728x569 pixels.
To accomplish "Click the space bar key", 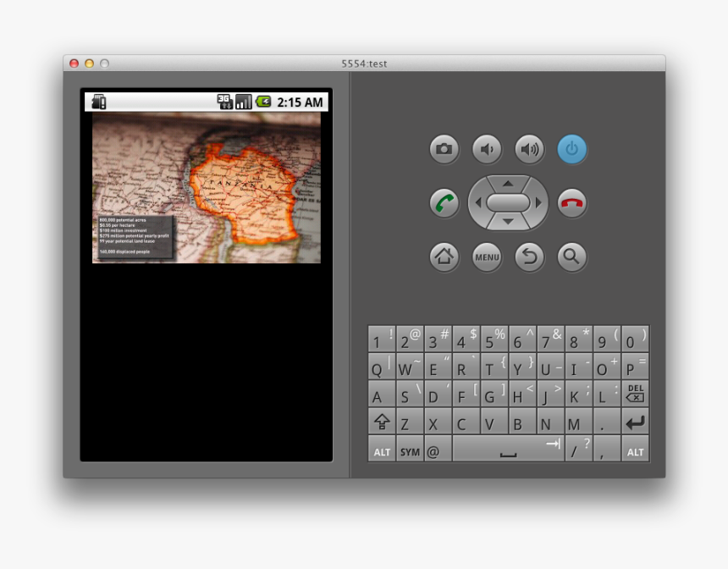I will [508, 448].
